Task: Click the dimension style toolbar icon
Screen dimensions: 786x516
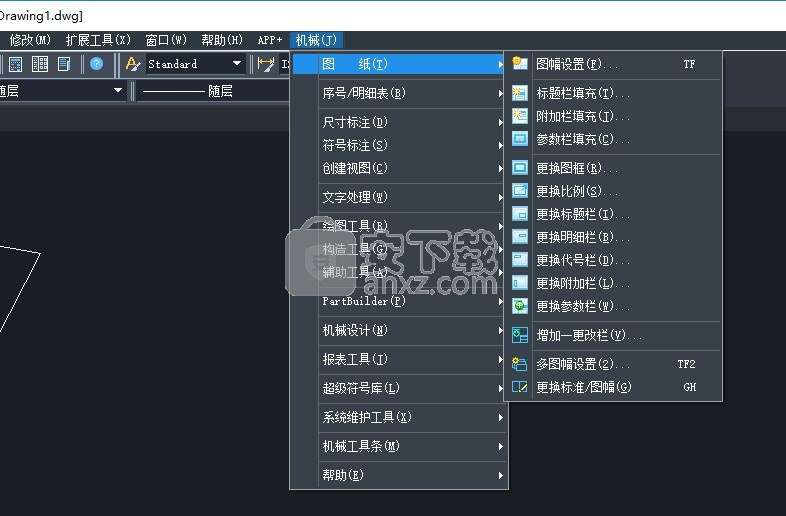Action: tap(266, 64)
